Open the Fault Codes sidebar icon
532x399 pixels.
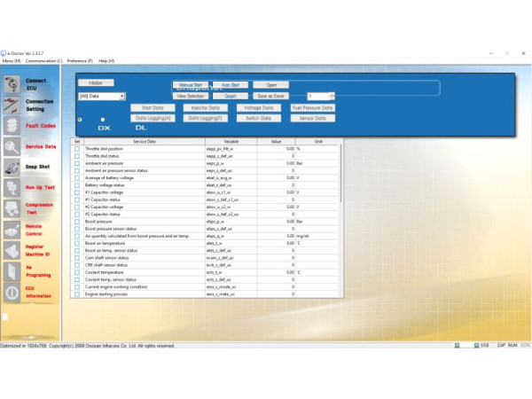point(12,126)
